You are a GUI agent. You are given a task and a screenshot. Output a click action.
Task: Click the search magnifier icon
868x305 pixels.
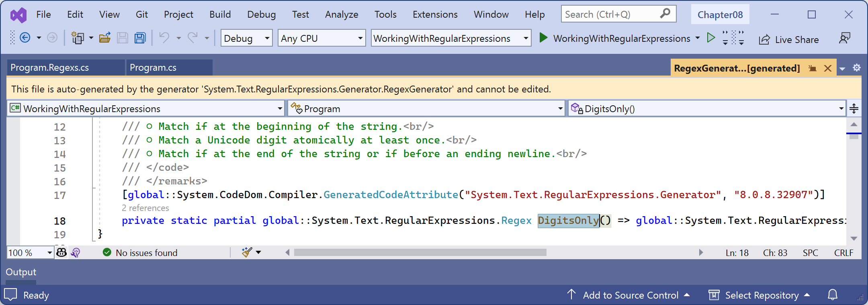(x=665, y=14)
